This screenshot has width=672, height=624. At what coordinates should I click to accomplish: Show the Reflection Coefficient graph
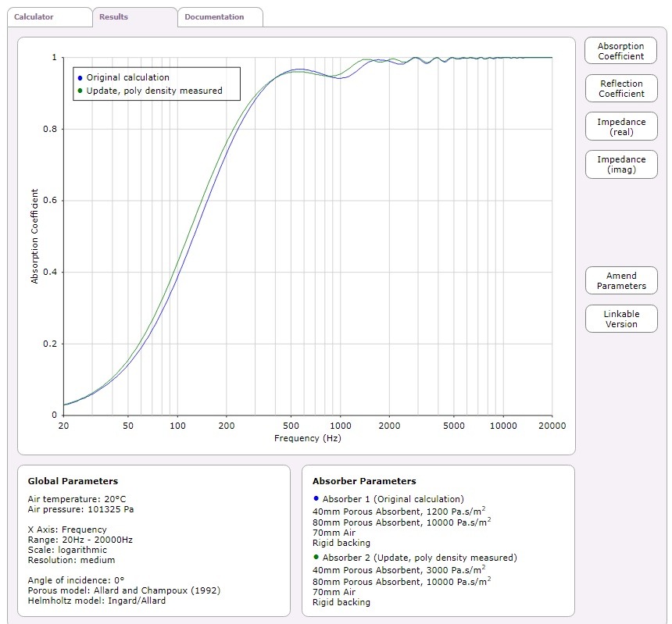click(x=621, y=89)
